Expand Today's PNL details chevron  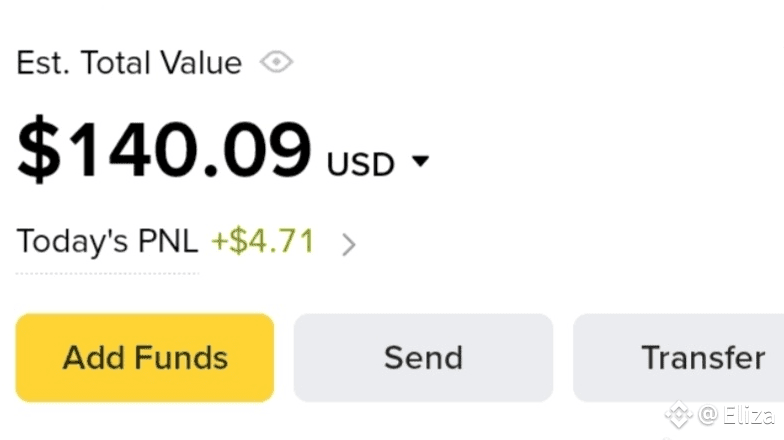[x=348, y=244]
